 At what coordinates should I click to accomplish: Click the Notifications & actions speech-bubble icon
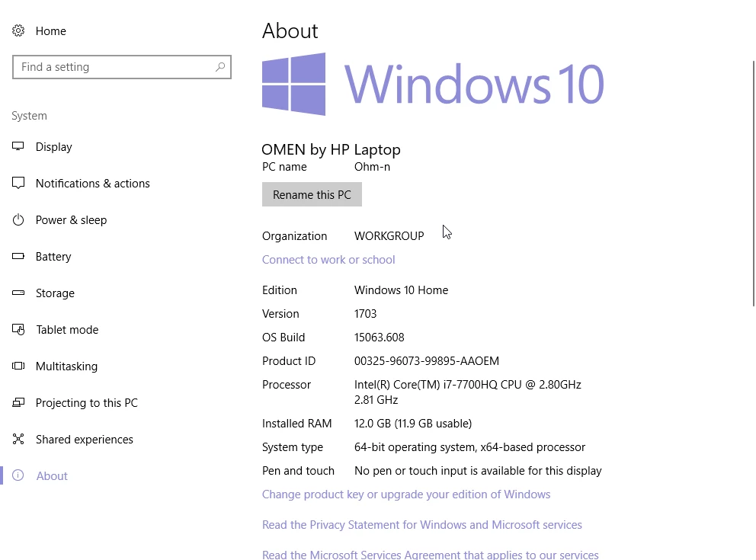[x=18, y=183]
